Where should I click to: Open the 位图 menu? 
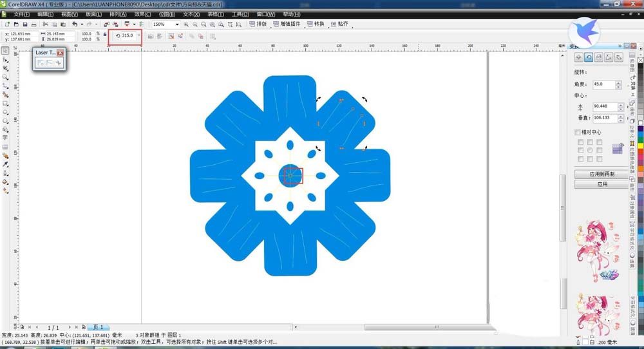[x=167, y=14]
